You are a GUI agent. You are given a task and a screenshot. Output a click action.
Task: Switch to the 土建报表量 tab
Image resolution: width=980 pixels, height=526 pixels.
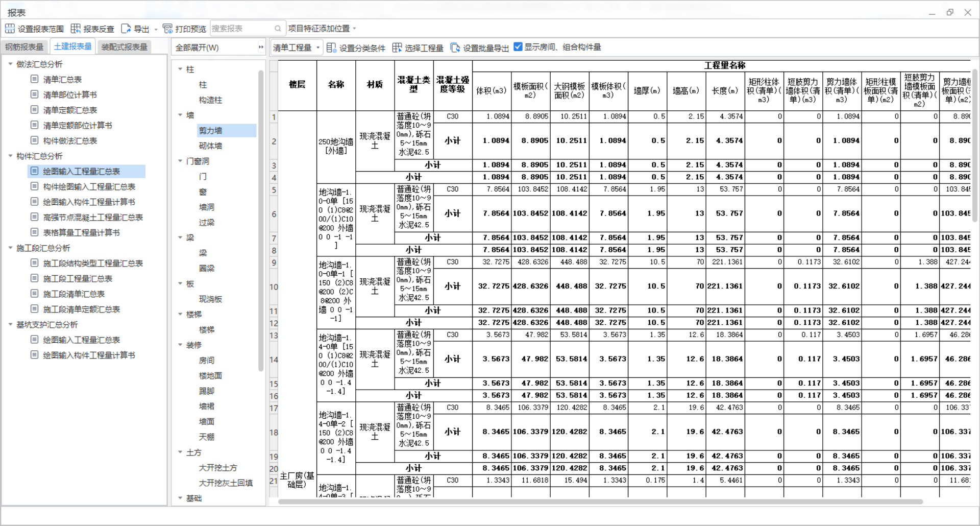click(72, 46)
